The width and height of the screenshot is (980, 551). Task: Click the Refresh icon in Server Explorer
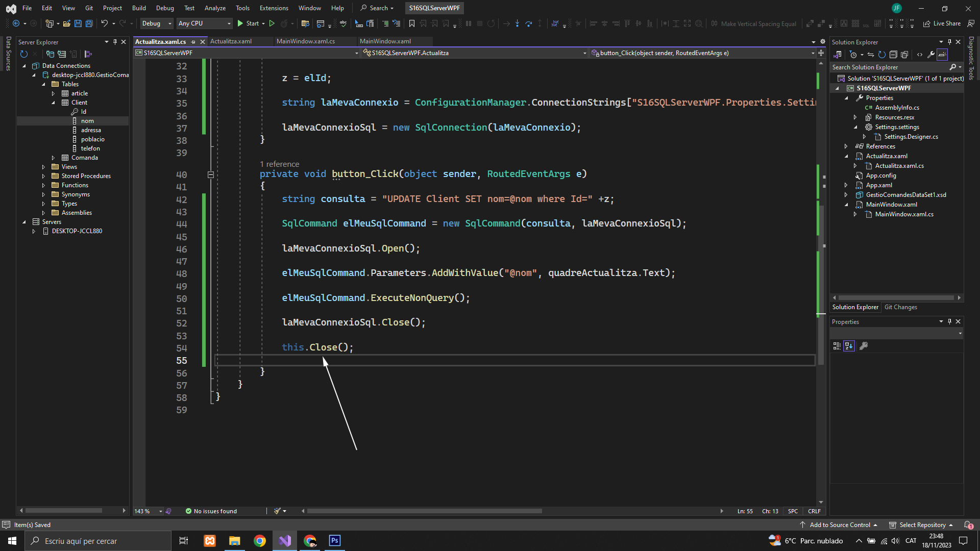(x=23, y=54)
